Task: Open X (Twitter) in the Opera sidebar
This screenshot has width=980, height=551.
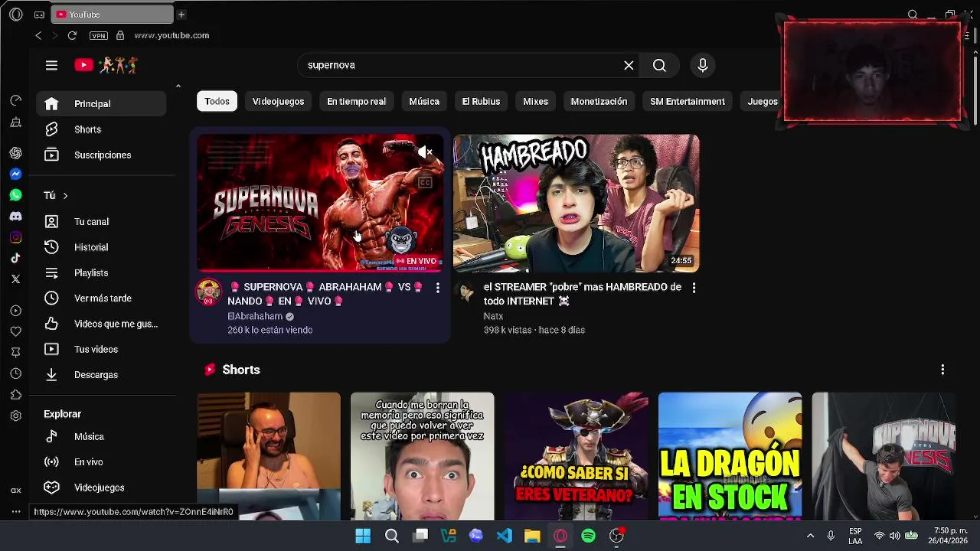Action: pyautogui.click(x=15, y=279)
